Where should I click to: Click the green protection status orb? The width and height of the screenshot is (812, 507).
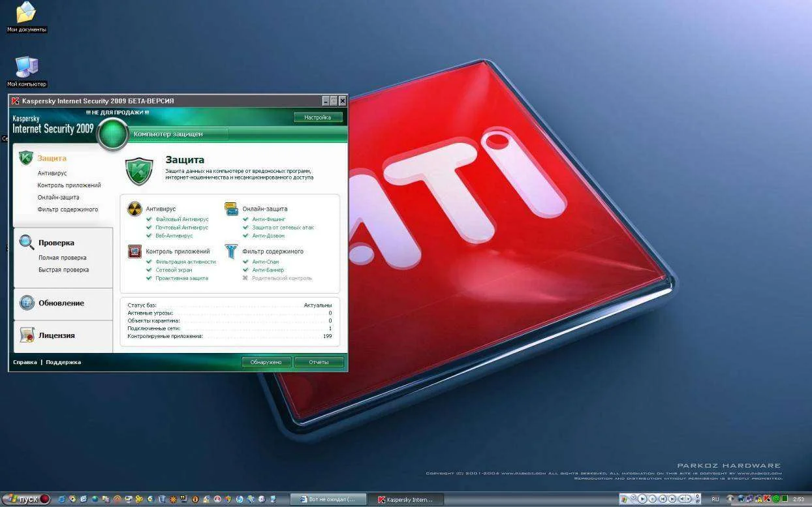coord(112,134)
